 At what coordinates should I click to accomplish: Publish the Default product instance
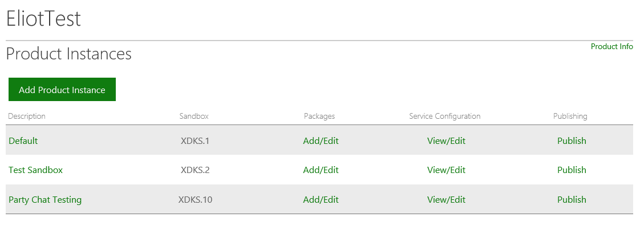(x=572, y=140)
